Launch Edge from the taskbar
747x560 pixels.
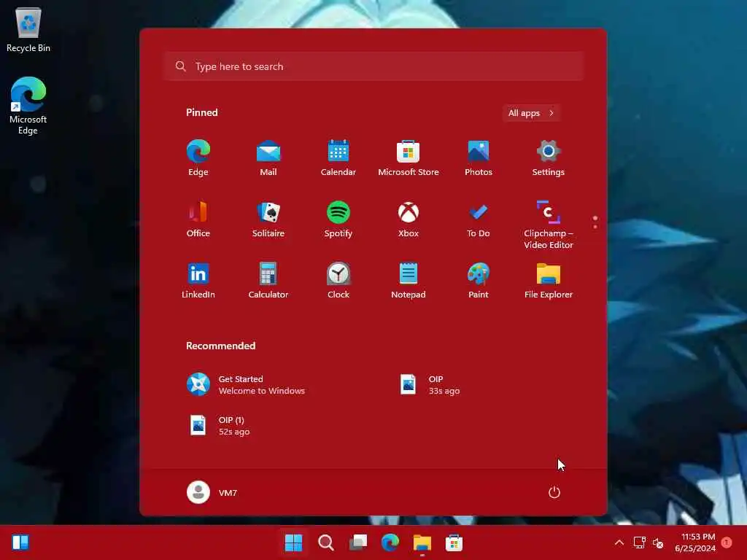(x=390, y=542)
